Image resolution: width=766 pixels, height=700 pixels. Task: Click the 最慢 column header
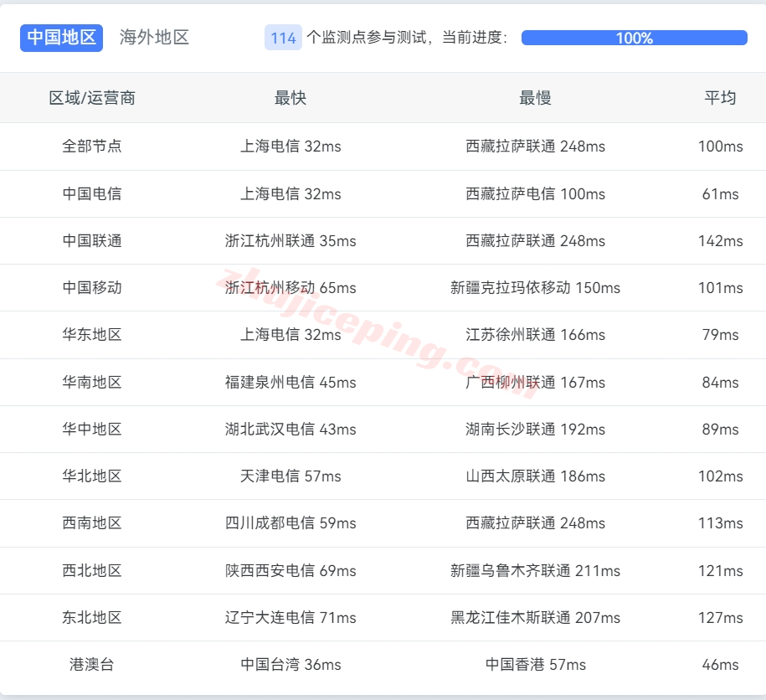(x=535, y=98)
